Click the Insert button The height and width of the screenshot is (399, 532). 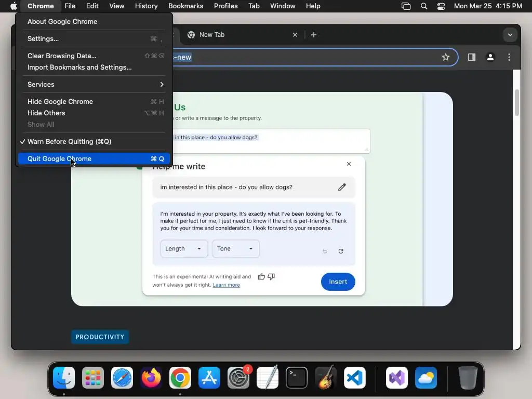click(x=338, y=282)
